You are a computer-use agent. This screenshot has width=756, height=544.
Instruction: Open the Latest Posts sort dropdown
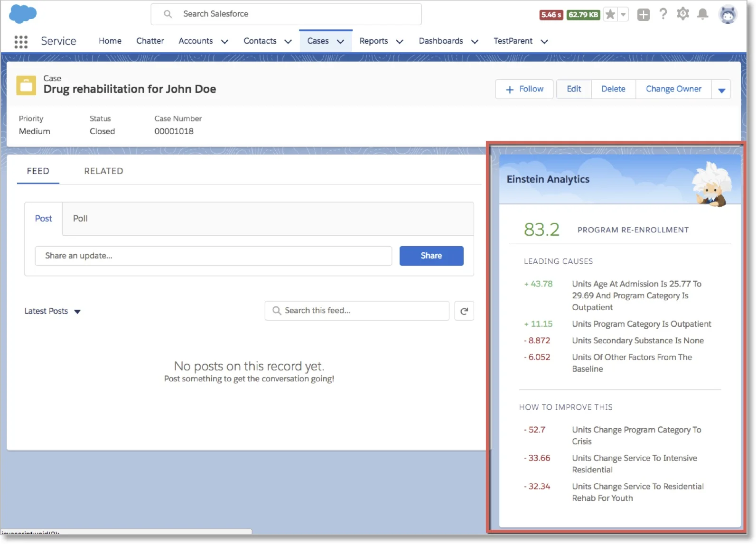coord(52,312)
